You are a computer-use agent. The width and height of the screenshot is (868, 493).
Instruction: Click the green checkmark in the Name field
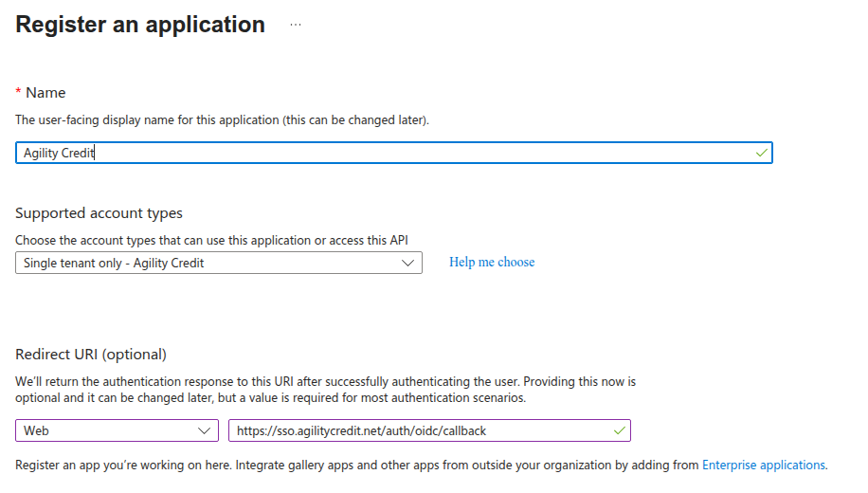pos(762,153)
